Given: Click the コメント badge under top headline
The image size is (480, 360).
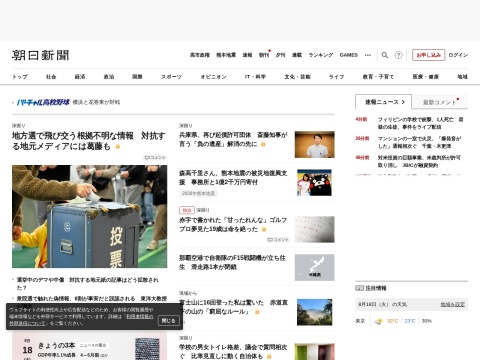Looking at the screenshot, I should [x=155, y=157].
